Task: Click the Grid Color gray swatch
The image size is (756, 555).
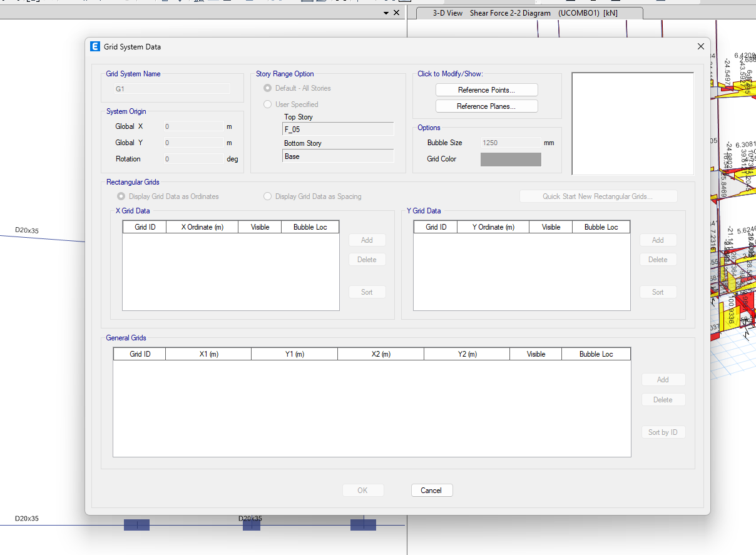Action: (511, 160)
